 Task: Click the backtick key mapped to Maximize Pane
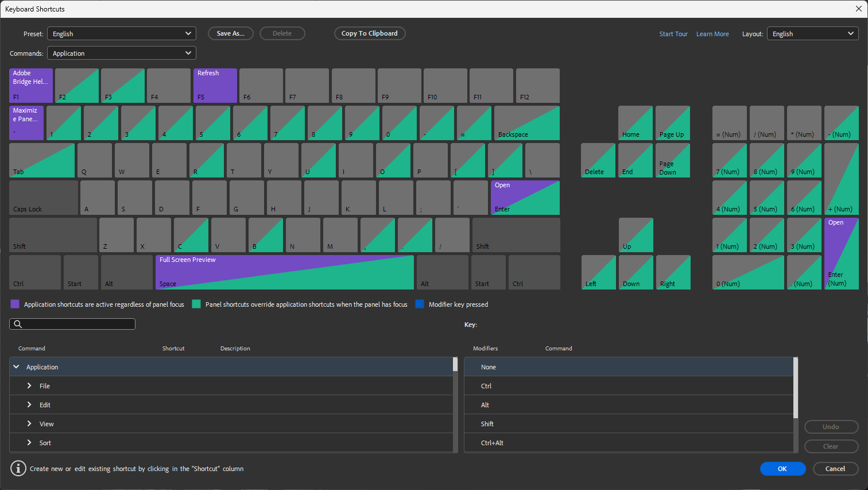pos(26,122)
